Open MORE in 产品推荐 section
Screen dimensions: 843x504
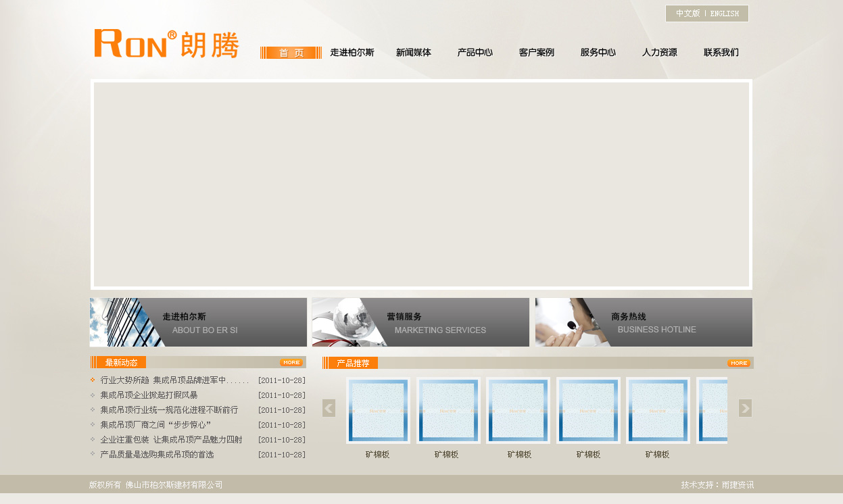pyautogui.click(x=738, y=363)
